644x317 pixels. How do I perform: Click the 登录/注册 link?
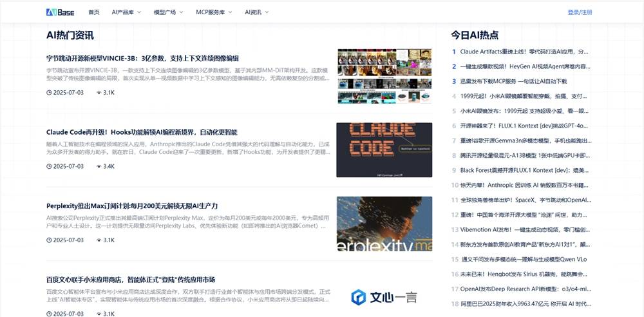580,12
